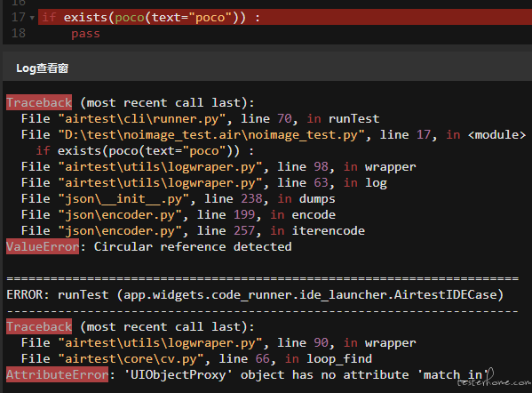532x393 pixels.
Task: Click the noimage_test.py line 17 traceback entry
Action: tap(274, 135)
